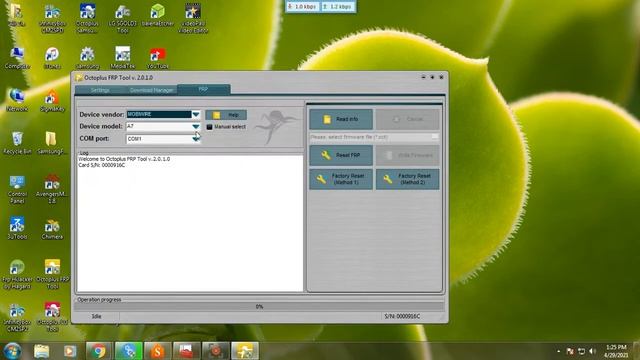Click the grayed-out Cancel button
Viewport: 640px width, 360px height.
click(x=407, y=119)
